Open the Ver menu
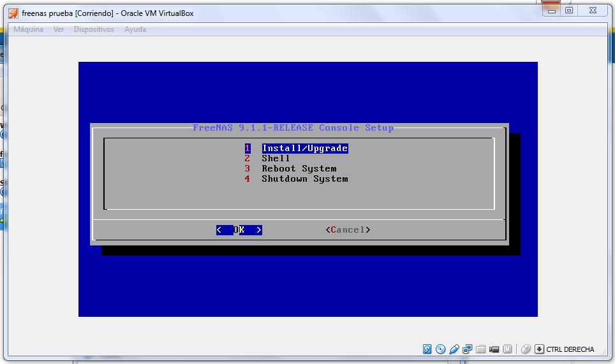The width and height of the screenshot is (615, 364). (x=59, y=29)
